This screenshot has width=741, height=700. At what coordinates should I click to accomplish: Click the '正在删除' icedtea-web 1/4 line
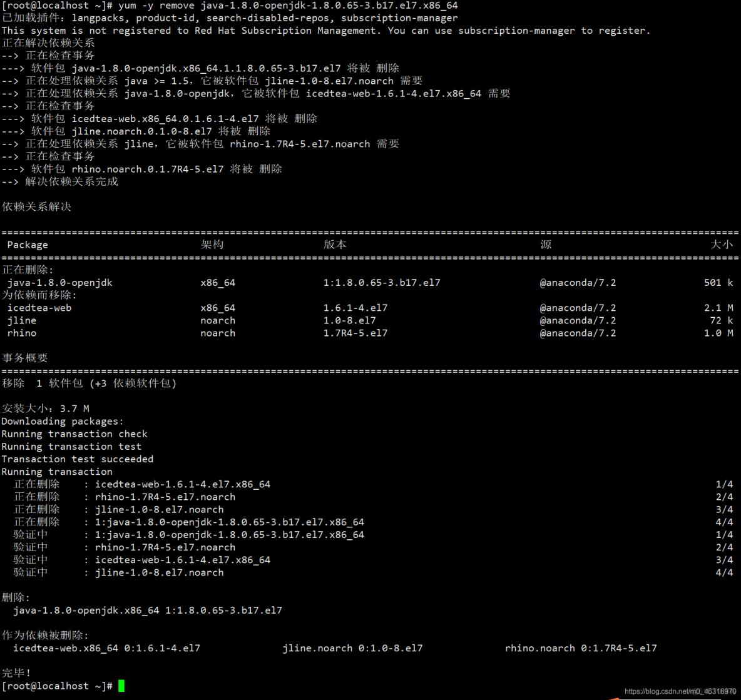[x=374, y=484]
